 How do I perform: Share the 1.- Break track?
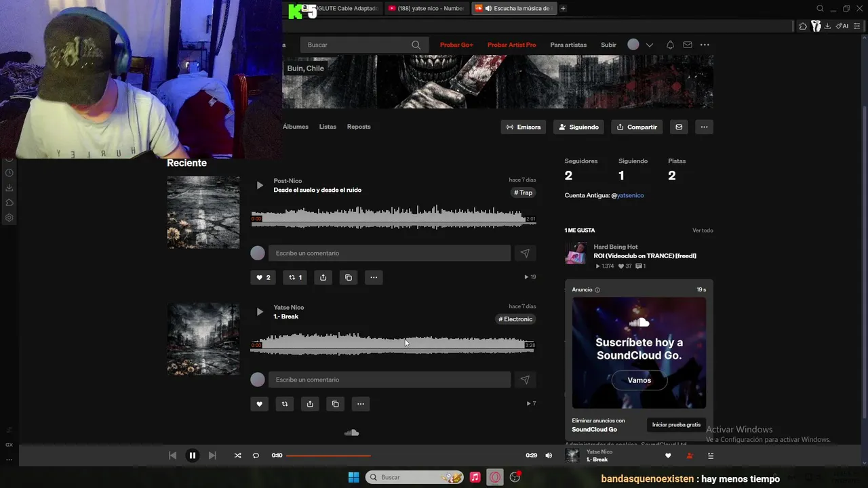tap(310, 404)
